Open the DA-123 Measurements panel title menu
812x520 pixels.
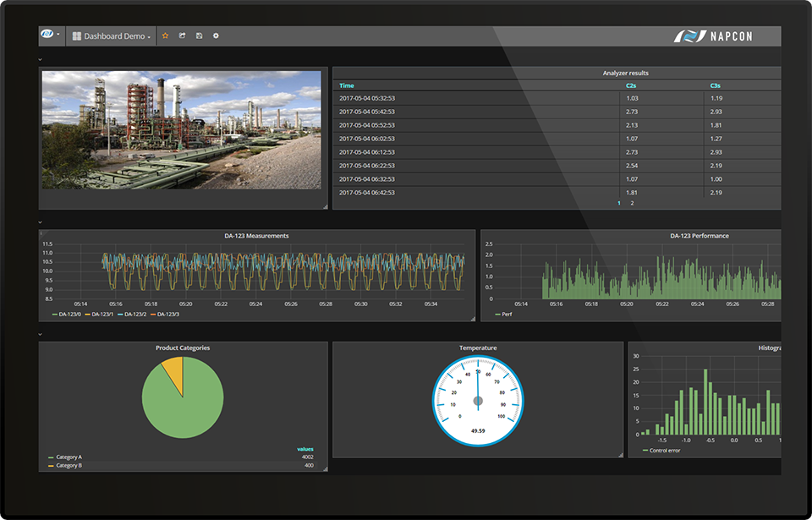click(x=255, y=236)
